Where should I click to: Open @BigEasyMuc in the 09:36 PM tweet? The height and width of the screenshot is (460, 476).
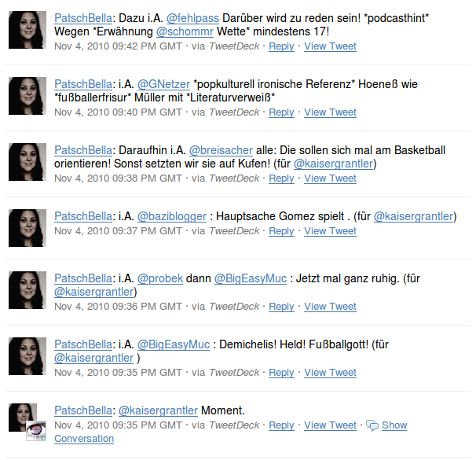(251, 278)
